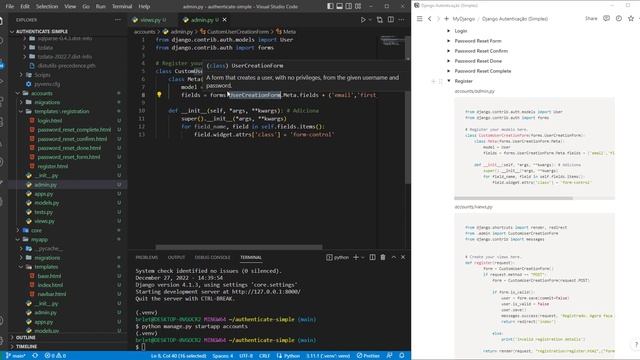640x360 pixels.
Task: Click Open Changes compare icon in editor toolbar
Action: [x=380, y=20]
